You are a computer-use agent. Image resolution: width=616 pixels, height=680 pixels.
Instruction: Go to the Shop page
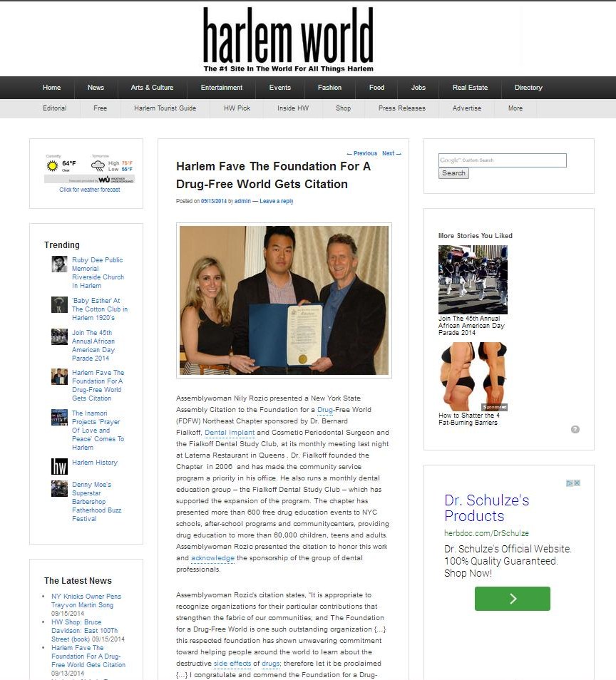343,108
